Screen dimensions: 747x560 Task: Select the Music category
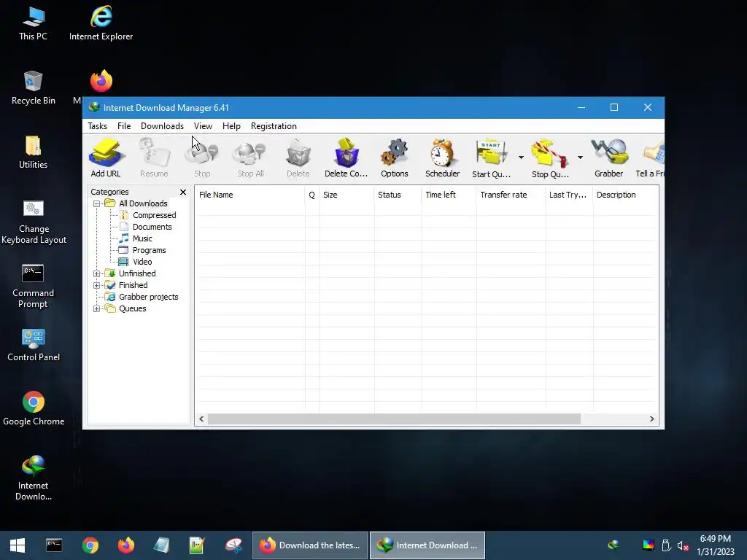point(142,238)
